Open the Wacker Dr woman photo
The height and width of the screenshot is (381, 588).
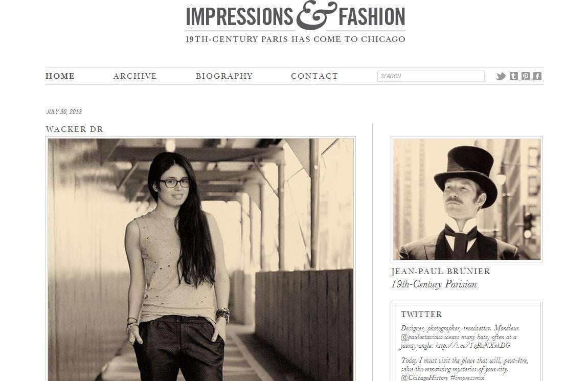tap(200, 259)
